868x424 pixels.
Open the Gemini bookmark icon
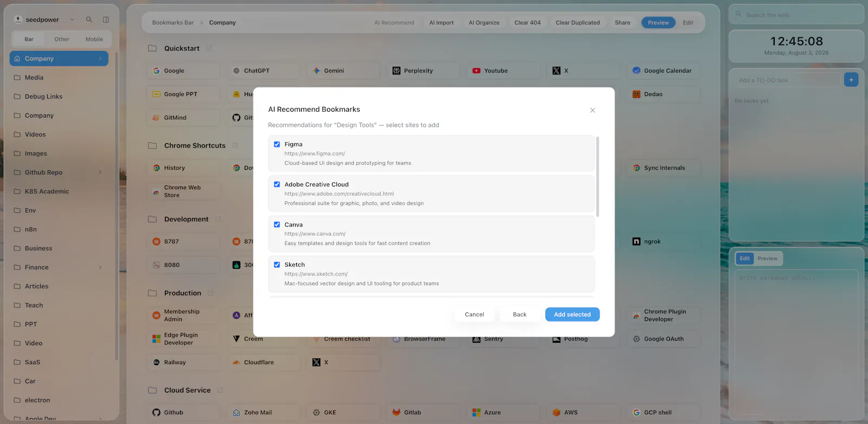[x=317, y=70]
